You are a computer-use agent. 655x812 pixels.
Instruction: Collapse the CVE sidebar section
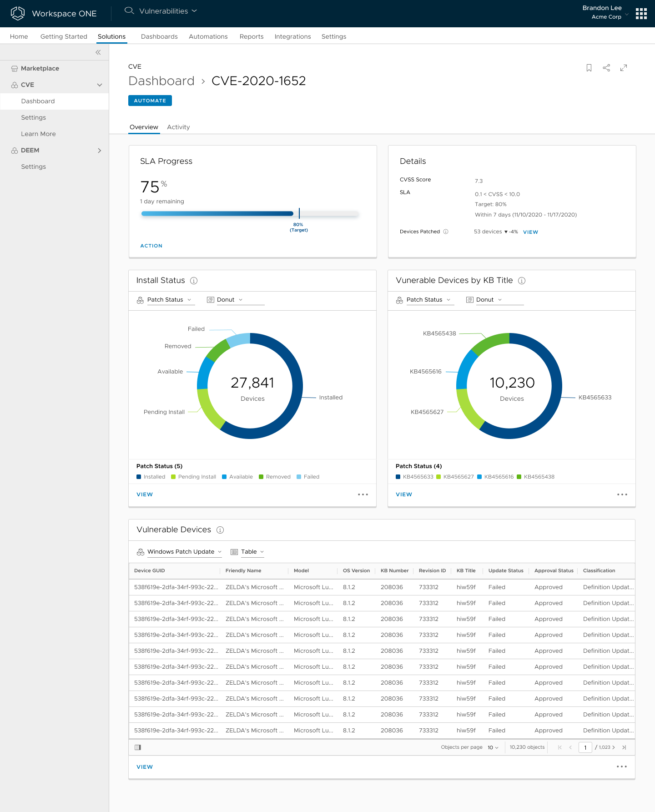pos(100,85)
